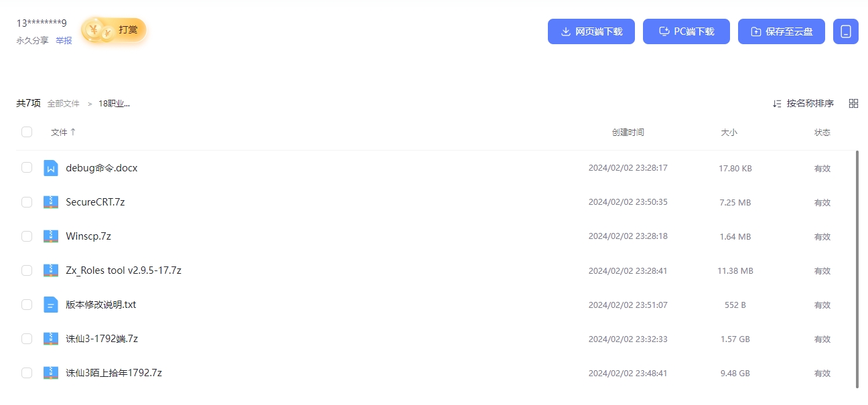Open the mobile phone icon button
The image size is (868, 405).
pos(846,31)
